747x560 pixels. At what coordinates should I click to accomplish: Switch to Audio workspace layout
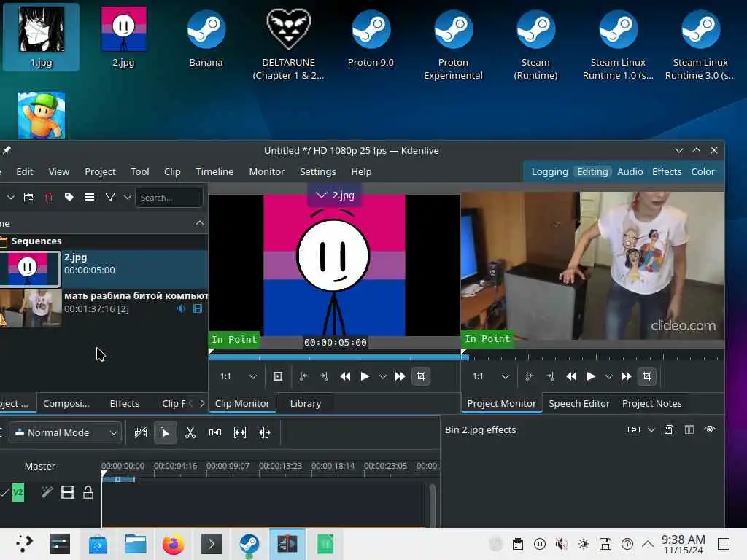(630, 171)
